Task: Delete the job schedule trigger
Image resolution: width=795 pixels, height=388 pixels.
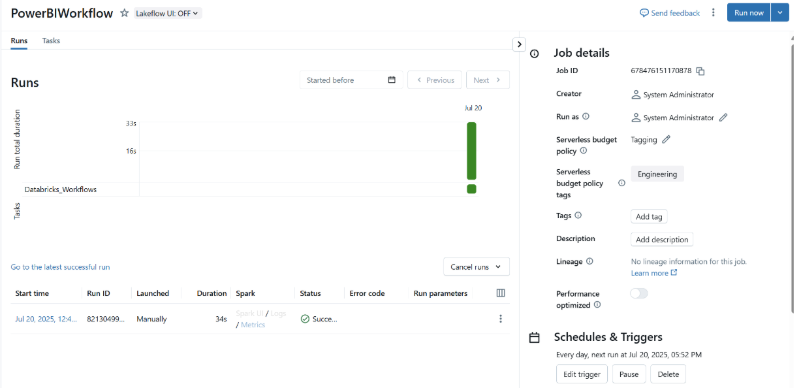Action: [x=668, y=374]
